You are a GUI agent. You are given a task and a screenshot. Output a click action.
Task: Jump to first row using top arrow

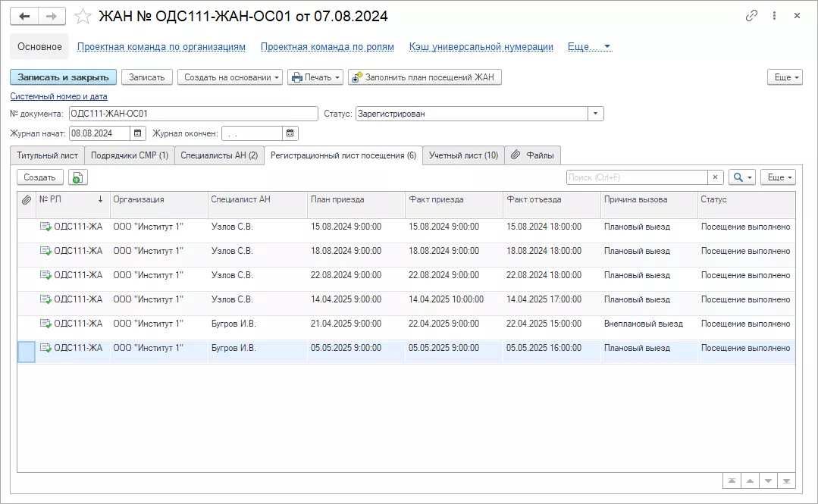tap(732, 481)
